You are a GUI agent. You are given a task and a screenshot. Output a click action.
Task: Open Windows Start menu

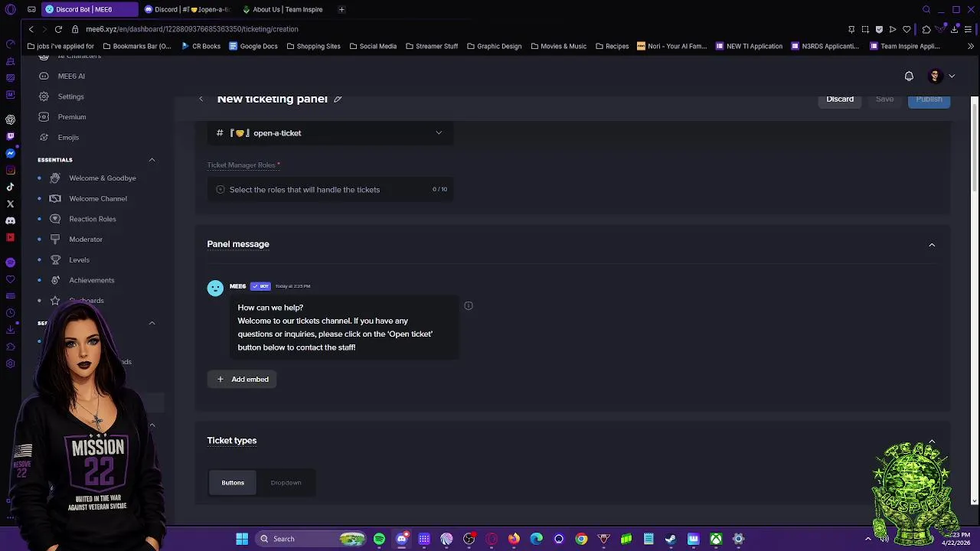click(242, 539)
